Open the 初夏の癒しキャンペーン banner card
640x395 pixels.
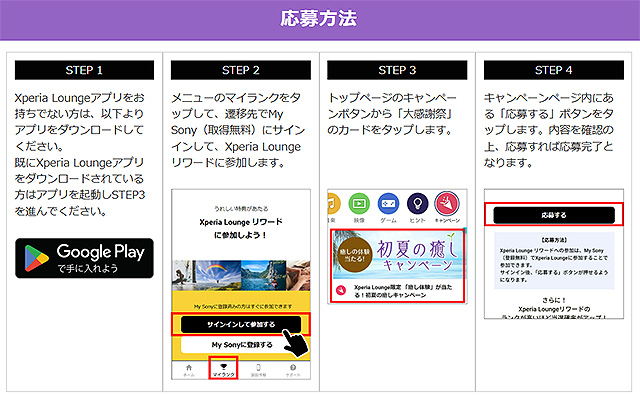[x=397, y=266]
